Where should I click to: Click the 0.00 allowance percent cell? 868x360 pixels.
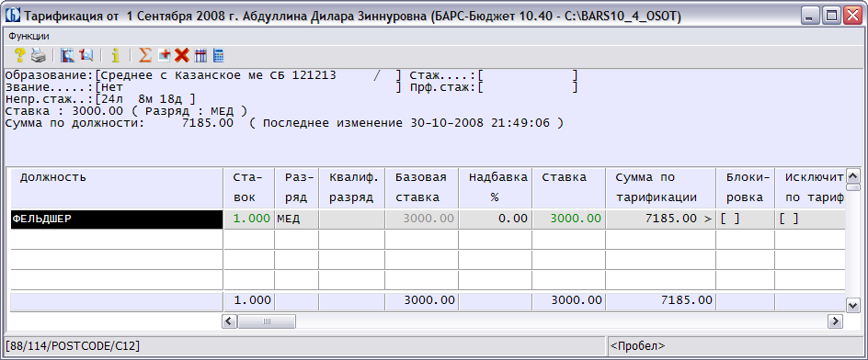point(496,219)
